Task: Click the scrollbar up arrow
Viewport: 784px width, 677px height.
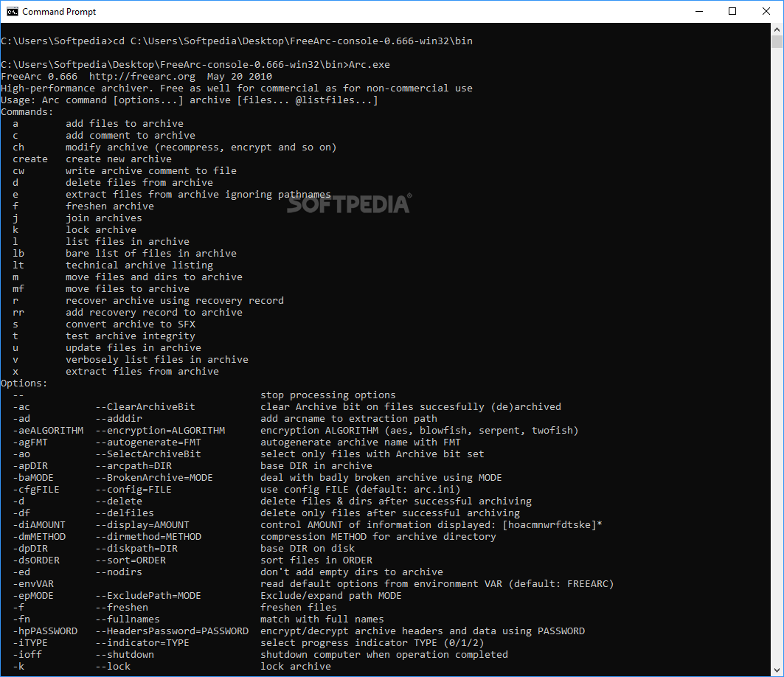Action: coord(777,29)
